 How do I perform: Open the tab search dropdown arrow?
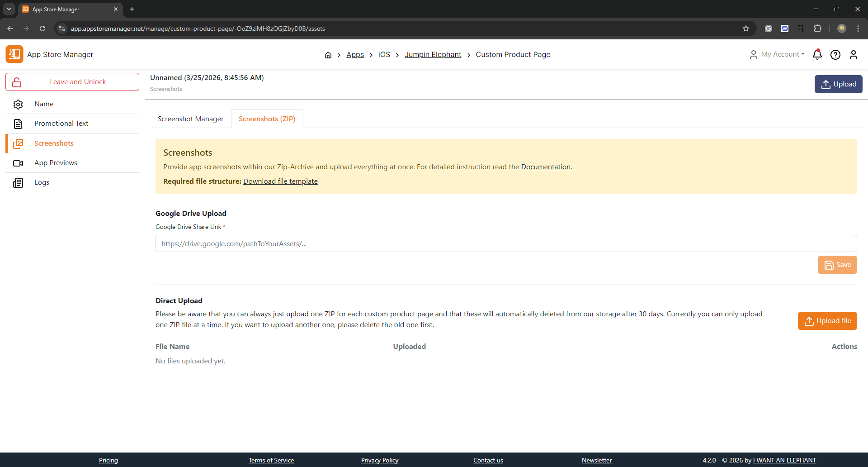tap(9, 9)
